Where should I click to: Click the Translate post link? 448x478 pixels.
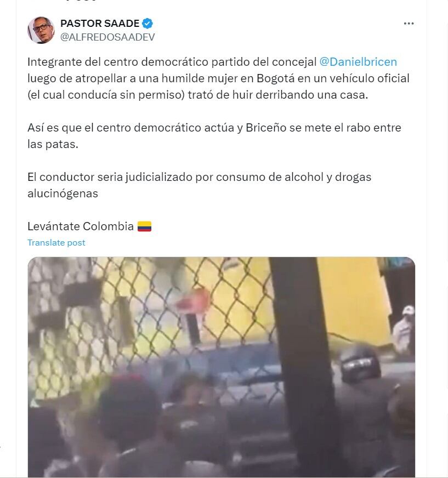(x=56, y=243)
